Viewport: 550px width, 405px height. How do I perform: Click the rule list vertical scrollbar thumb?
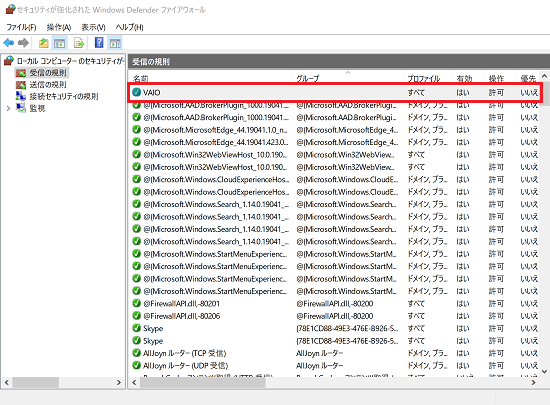point(544,93)
